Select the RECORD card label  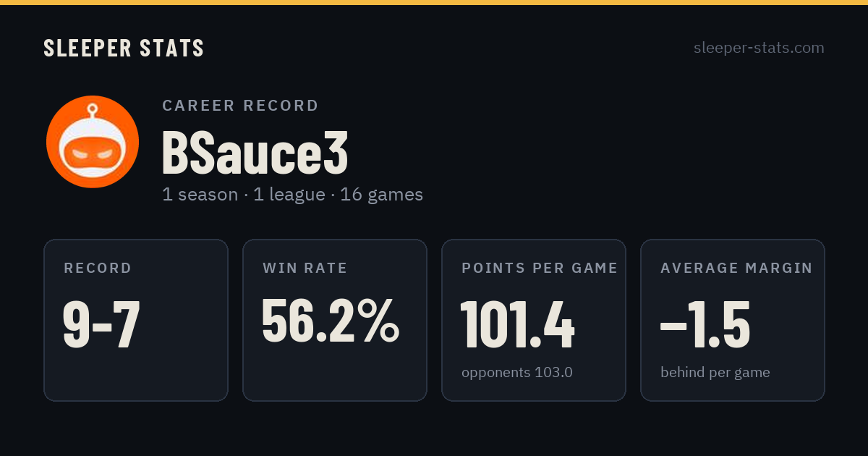coord(98,269)
